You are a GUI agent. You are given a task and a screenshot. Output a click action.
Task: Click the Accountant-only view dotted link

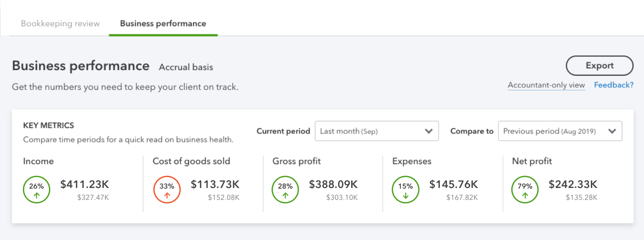(x=546, y=85)
